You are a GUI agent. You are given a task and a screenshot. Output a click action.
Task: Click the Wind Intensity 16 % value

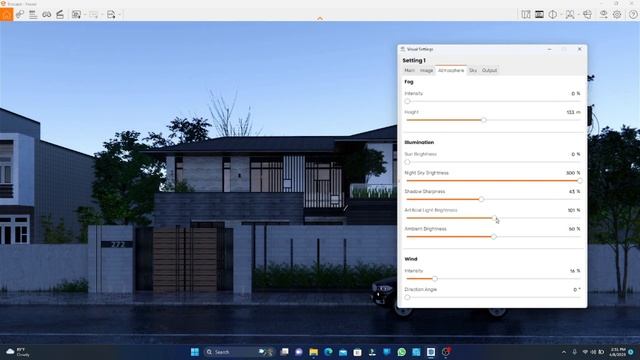click(x=575, y=271)
